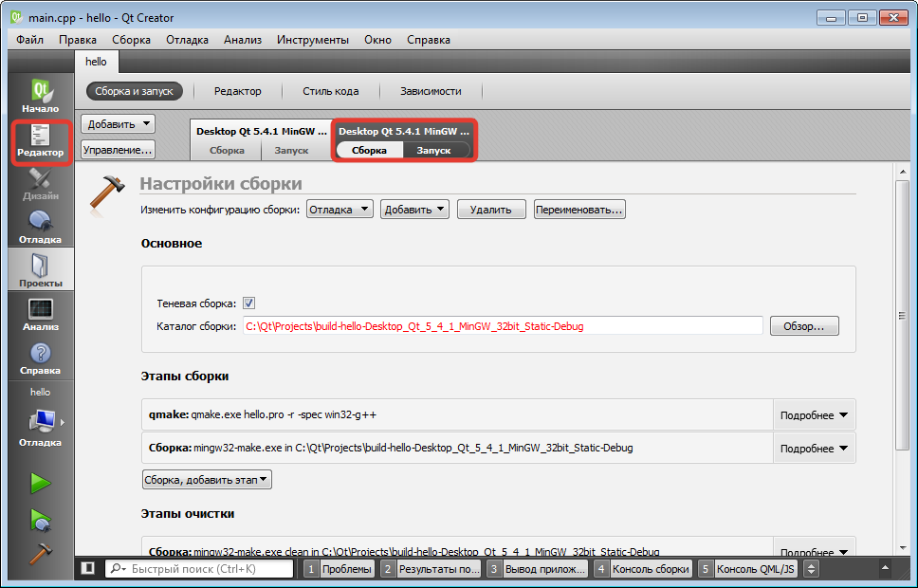Open Отладка build configuration dropdown
The height and width of the screenshot is (588, 918).
(x=340, y=209)
